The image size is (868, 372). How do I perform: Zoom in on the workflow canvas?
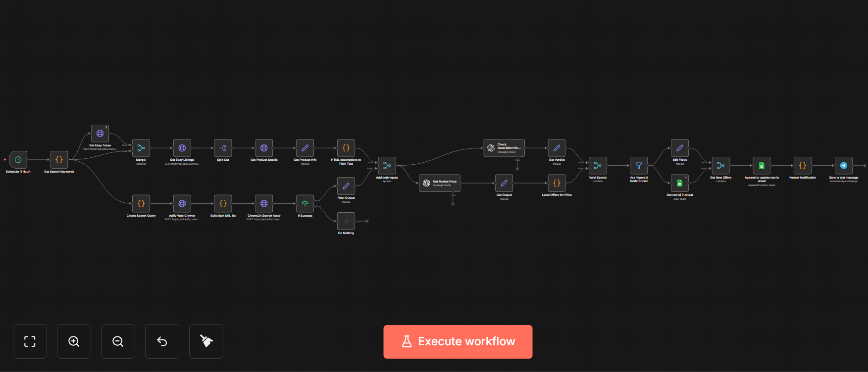tap(74, 341)
